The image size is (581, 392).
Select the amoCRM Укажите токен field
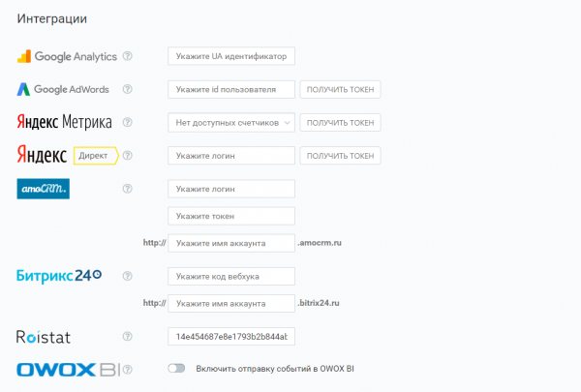(231, 216)
